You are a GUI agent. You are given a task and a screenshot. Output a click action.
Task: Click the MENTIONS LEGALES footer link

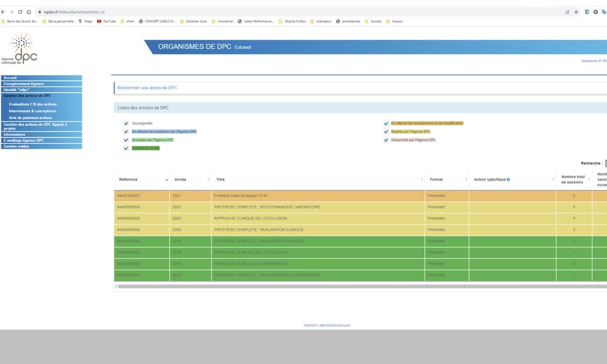[x=335, y=326]
